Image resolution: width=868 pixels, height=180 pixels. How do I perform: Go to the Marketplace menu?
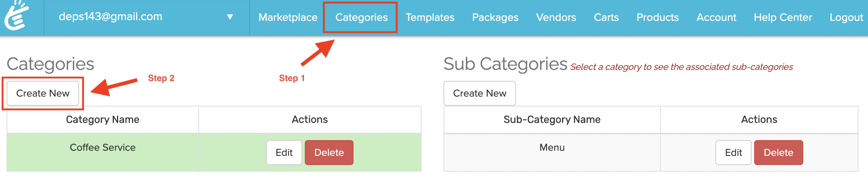coord(288,17)
